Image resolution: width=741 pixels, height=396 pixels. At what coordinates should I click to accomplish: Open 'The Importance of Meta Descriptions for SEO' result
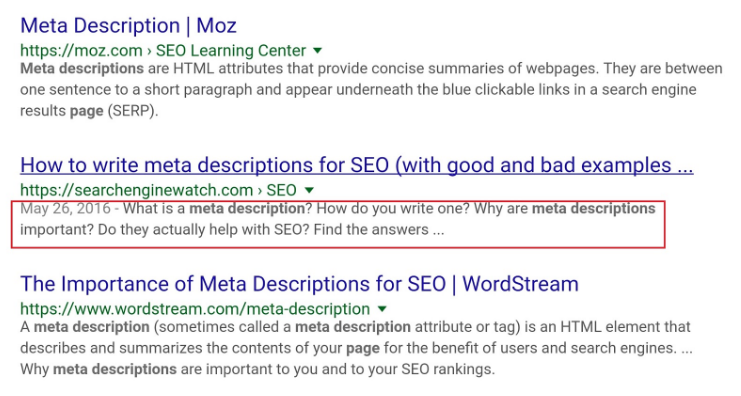[299, 284]
